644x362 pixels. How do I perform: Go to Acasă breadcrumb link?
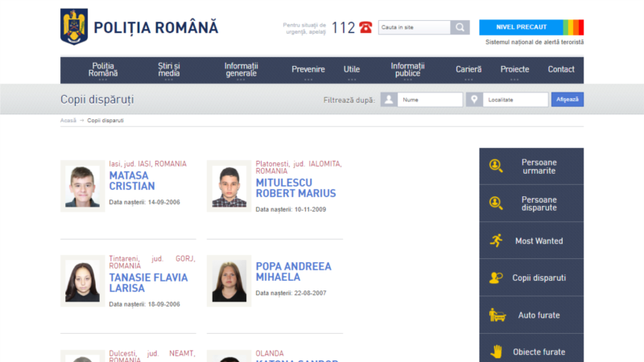pos(68,120)
